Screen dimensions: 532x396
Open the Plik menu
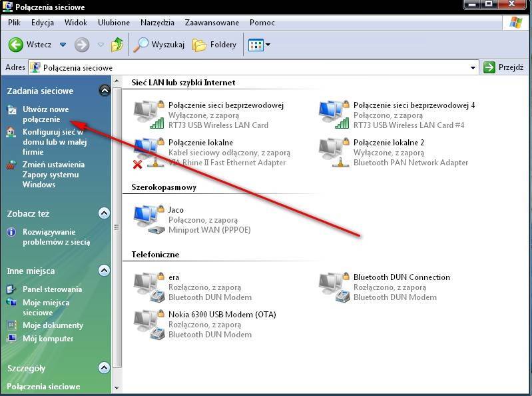point(14,23)
